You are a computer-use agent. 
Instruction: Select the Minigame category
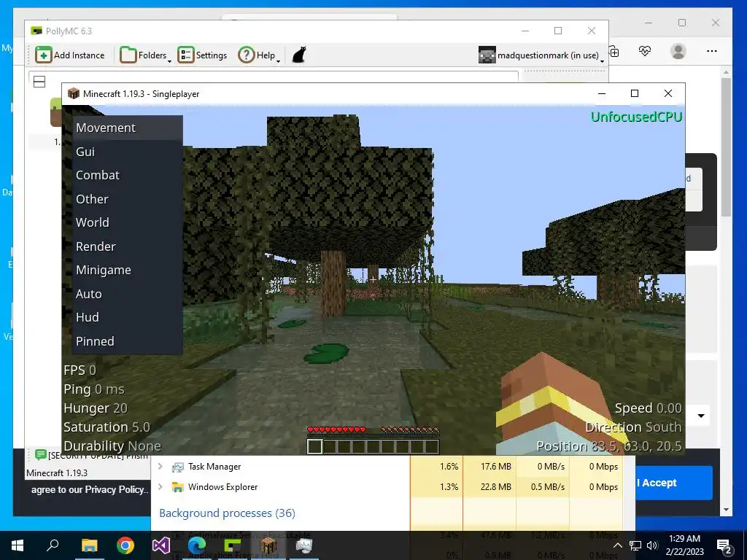(x=127, y=270)
